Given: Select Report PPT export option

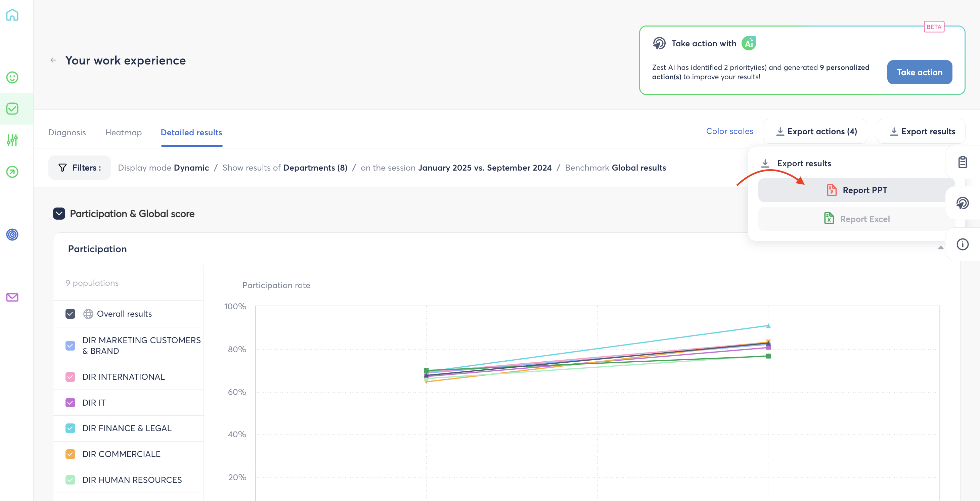Looking at the screenshot, I should (x=856, y=190).
